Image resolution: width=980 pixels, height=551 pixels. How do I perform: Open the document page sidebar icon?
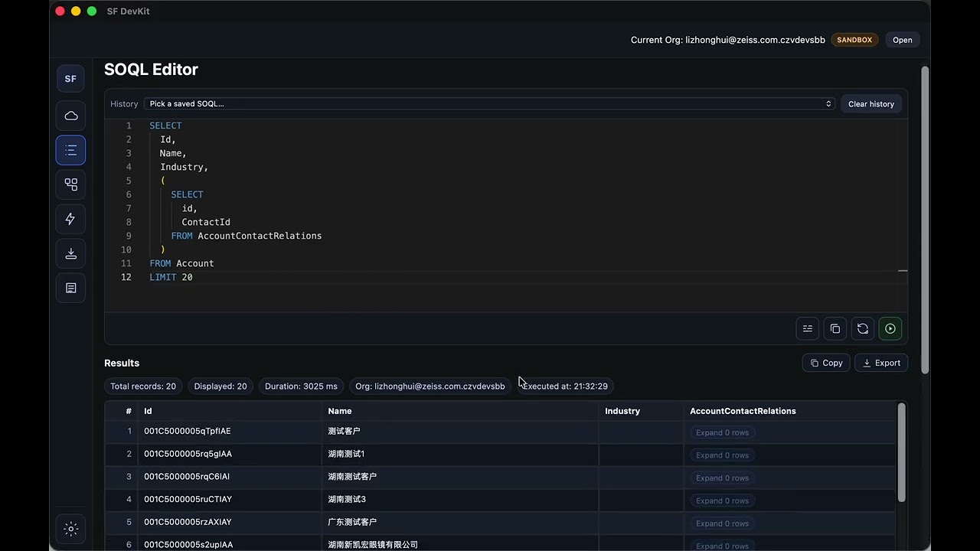point(70,288)
